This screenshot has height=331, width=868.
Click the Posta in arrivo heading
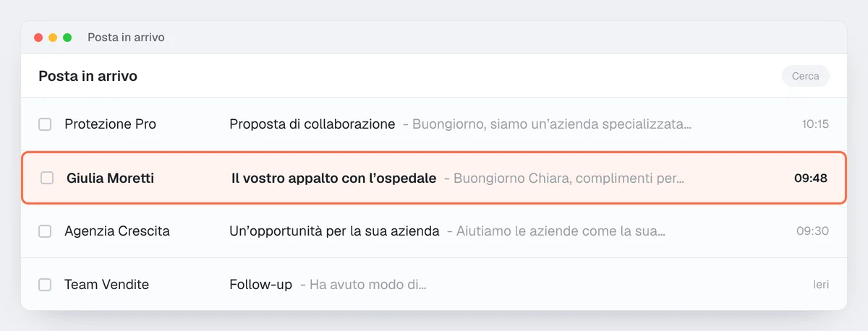88,76
